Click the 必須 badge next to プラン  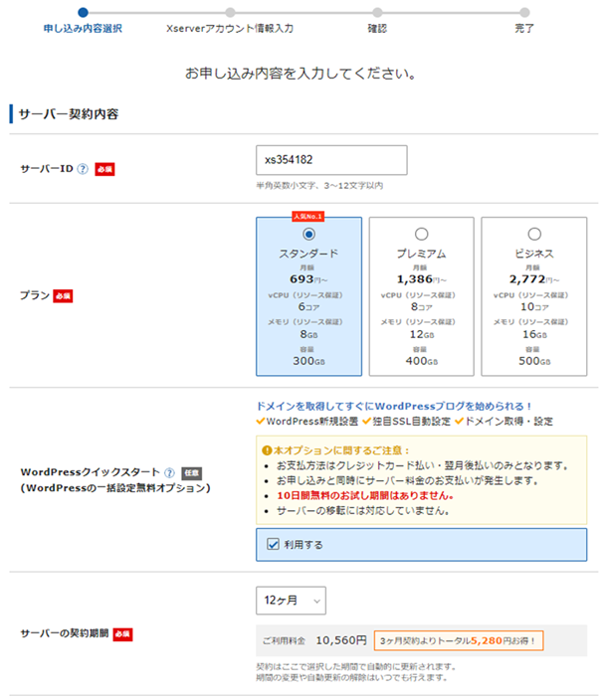64,296
